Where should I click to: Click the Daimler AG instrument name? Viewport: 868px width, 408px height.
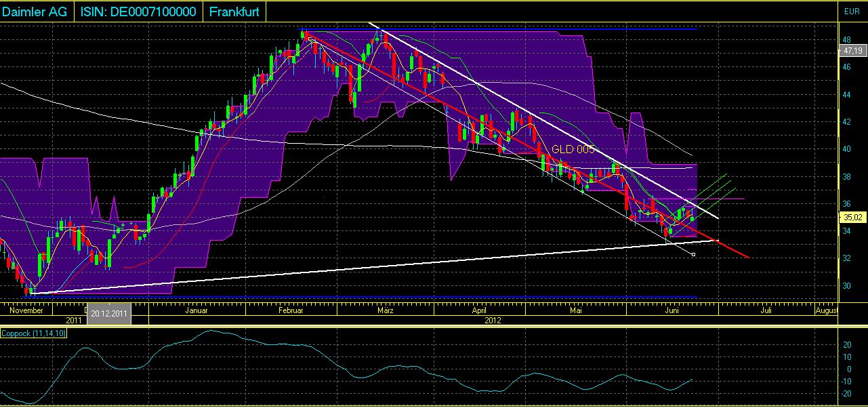(x=35, y=12)
